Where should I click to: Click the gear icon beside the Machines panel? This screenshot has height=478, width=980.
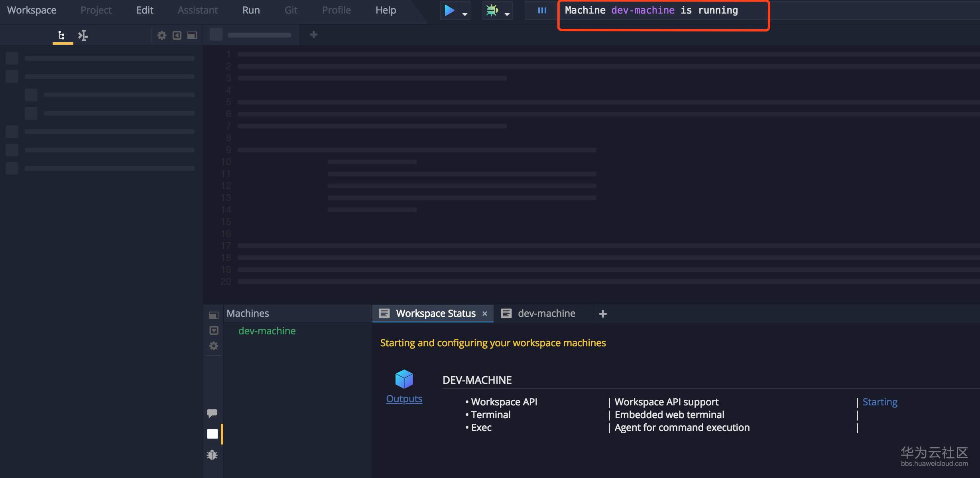click(214, 346)
